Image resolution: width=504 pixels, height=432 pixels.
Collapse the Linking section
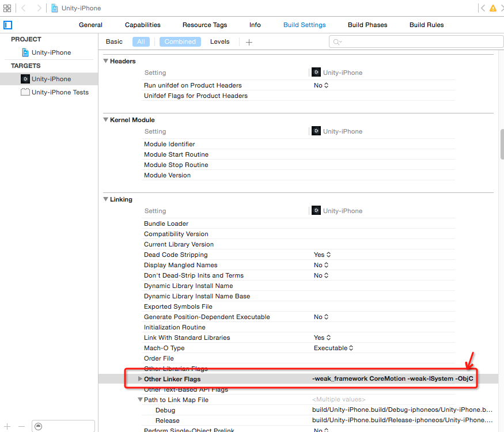(x=105, y=199)
